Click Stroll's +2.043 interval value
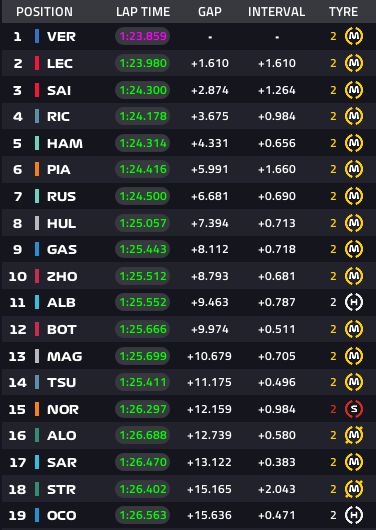 pos(277,489)
